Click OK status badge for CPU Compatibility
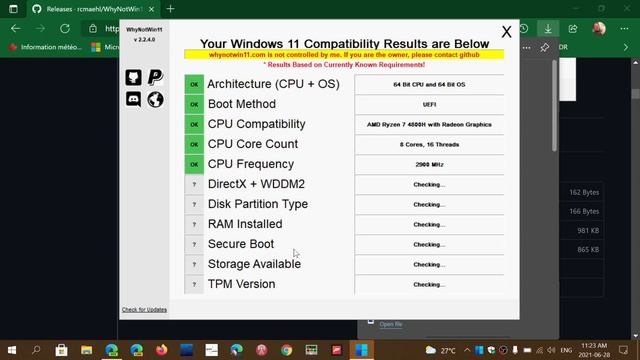640x360 pixels. (x=194, y=124)
